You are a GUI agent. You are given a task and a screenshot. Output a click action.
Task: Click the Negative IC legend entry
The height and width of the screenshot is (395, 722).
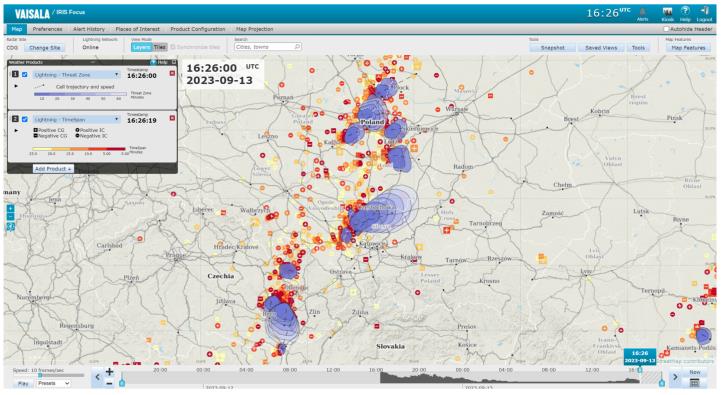[x=91, y=136]
